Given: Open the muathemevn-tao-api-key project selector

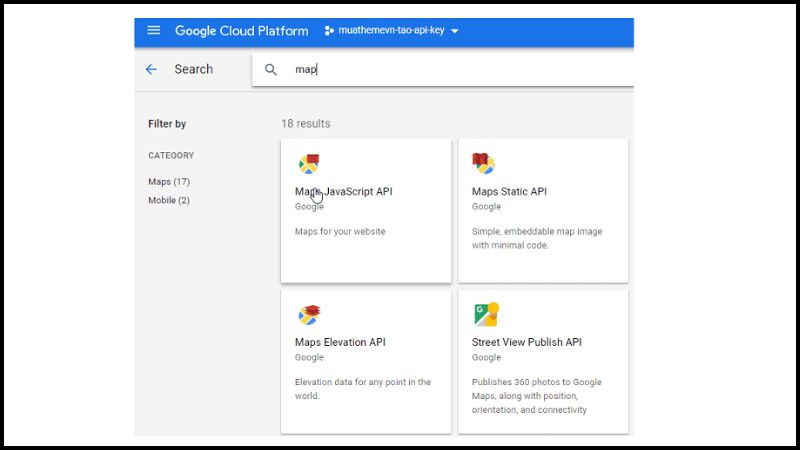Looking at the screenshot, I should [x=391, y=31].
